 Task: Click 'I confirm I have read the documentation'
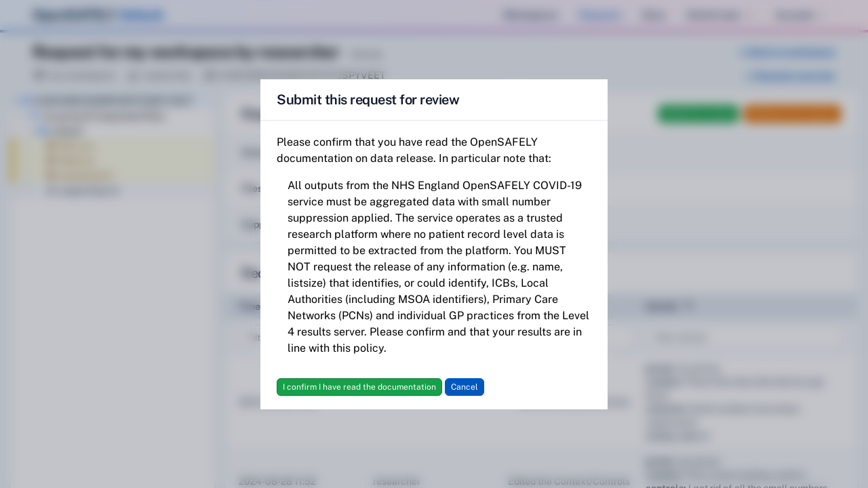359,386
